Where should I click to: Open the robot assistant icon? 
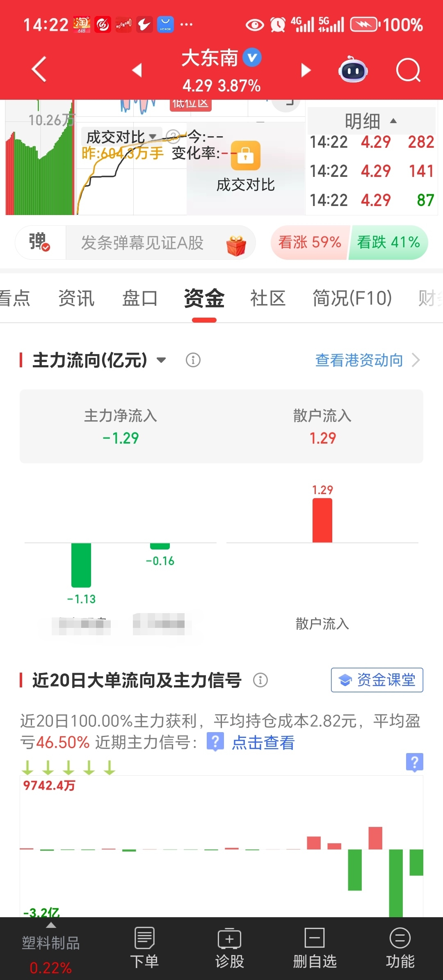click(353, 69)
